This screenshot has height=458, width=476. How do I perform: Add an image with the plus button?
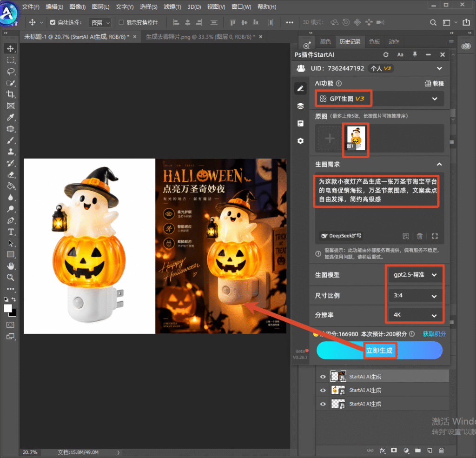[x=330, y=139]
